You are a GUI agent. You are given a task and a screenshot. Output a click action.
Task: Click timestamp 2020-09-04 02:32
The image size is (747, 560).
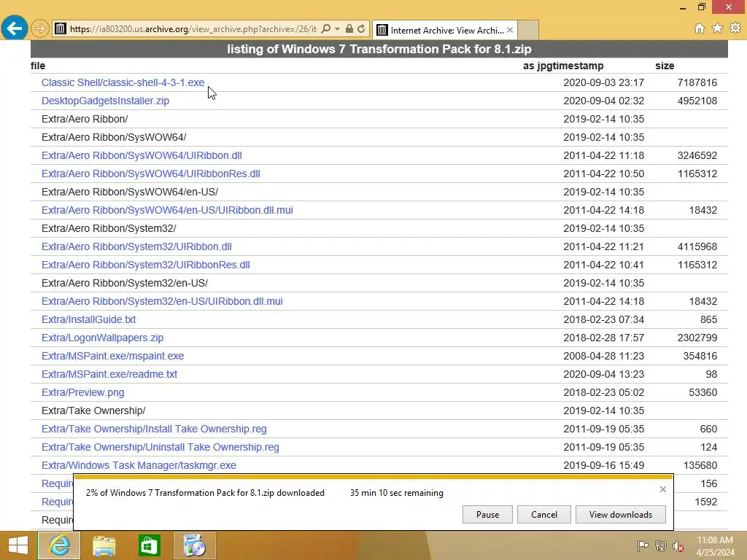(x=603, y=101)
